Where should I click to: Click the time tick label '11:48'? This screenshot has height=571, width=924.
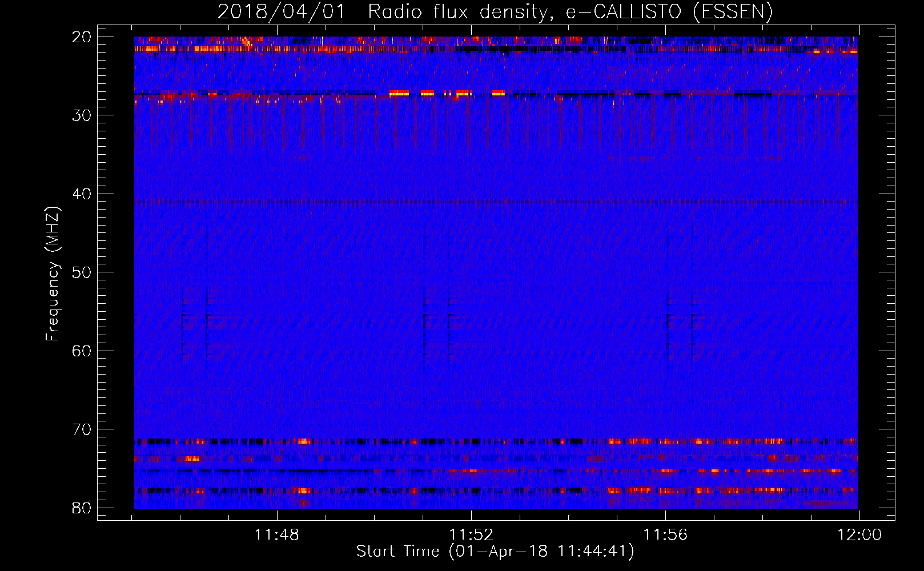[x=277, y=535]
